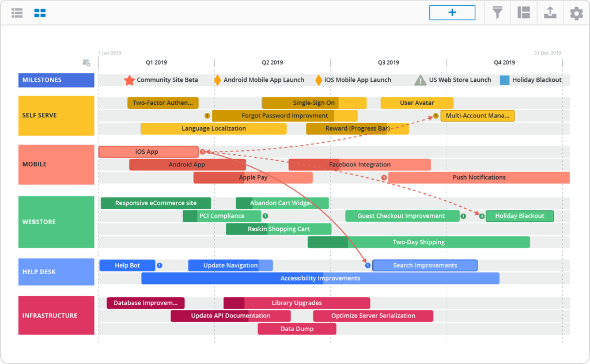
Task: Click the dependency badge next to iOS App
Action: tap(202, 151)
